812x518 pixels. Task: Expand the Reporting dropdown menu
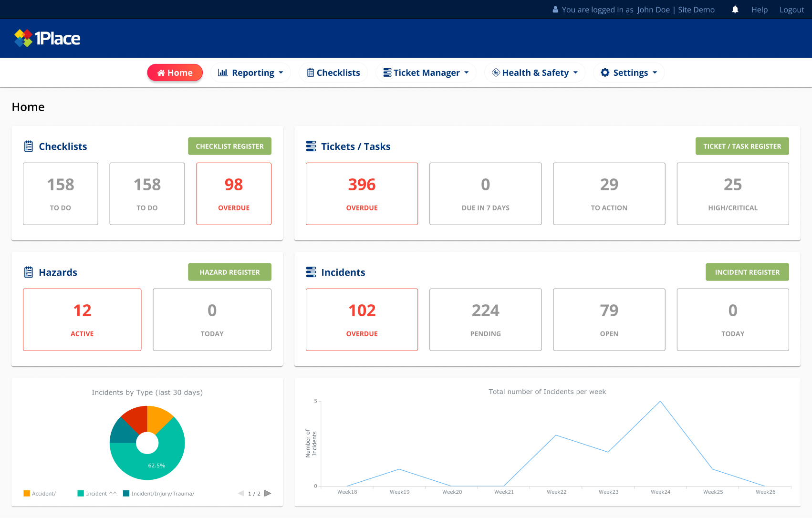250,73
